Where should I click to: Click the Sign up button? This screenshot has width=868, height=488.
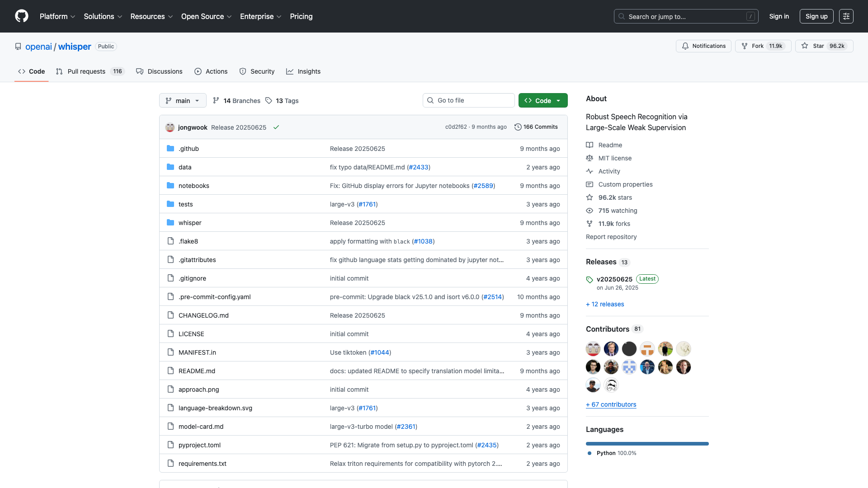point(816,16)
